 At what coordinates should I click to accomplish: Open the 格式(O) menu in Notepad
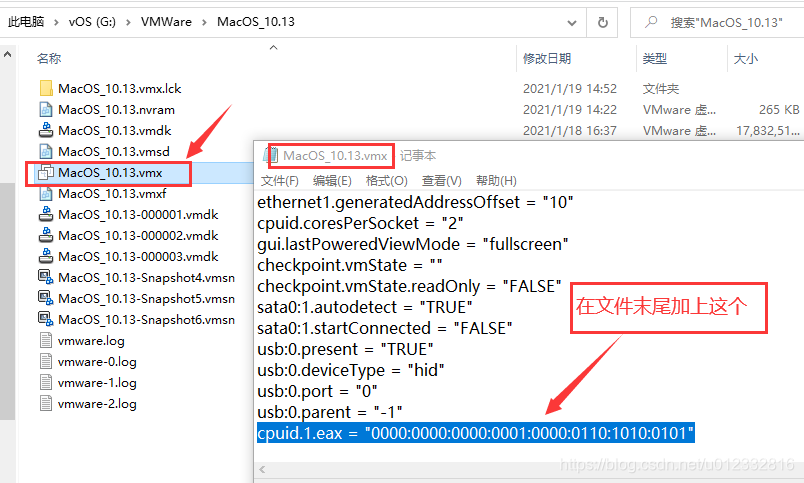coord(387,180)
